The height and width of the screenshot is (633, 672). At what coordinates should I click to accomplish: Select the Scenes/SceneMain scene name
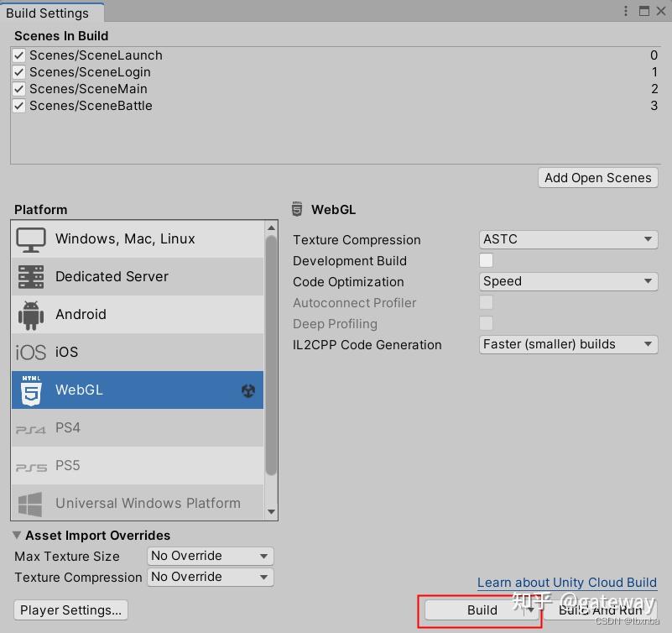[x=88, y=89]
